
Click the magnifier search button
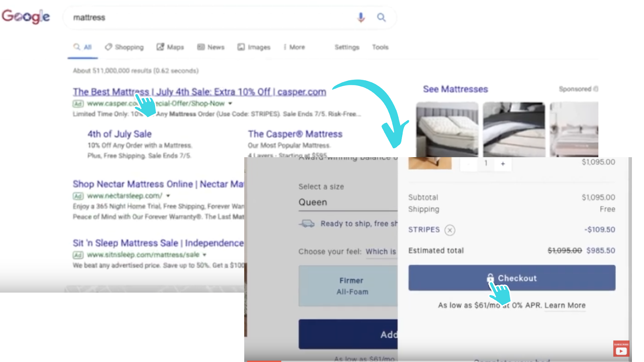[381, 17]
